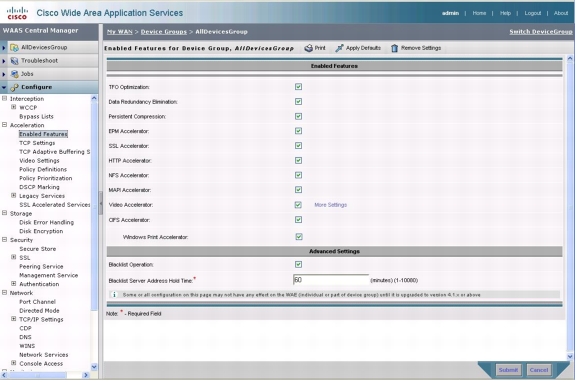Collapse the Storage tree node
This screenshot has width=577, height=382.
pyautogui.click(x=4, y=213)
